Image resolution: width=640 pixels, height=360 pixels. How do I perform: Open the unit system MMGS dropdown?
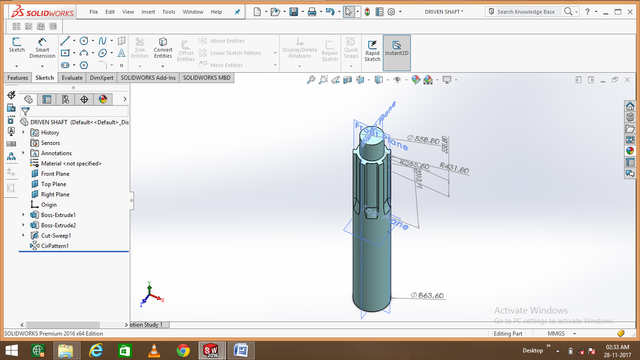[x=575, y=333]
